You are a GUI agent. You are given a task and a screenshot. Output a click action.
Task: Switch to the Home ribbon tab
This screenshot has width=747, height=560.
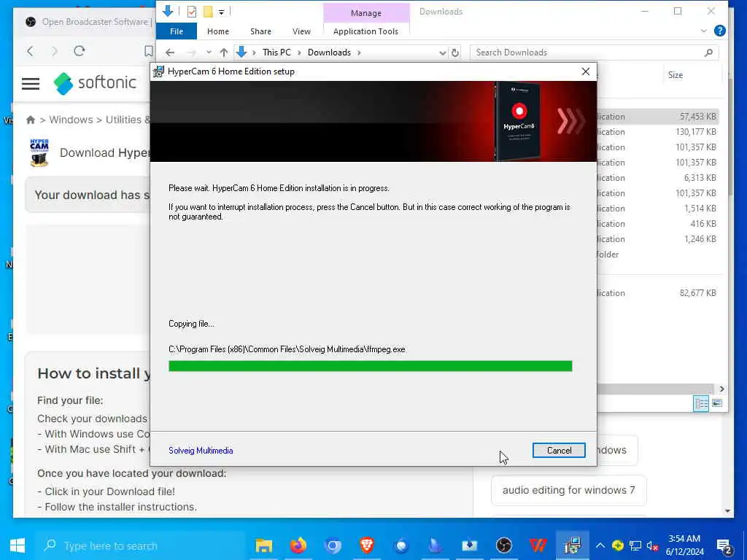pos(217,31)
